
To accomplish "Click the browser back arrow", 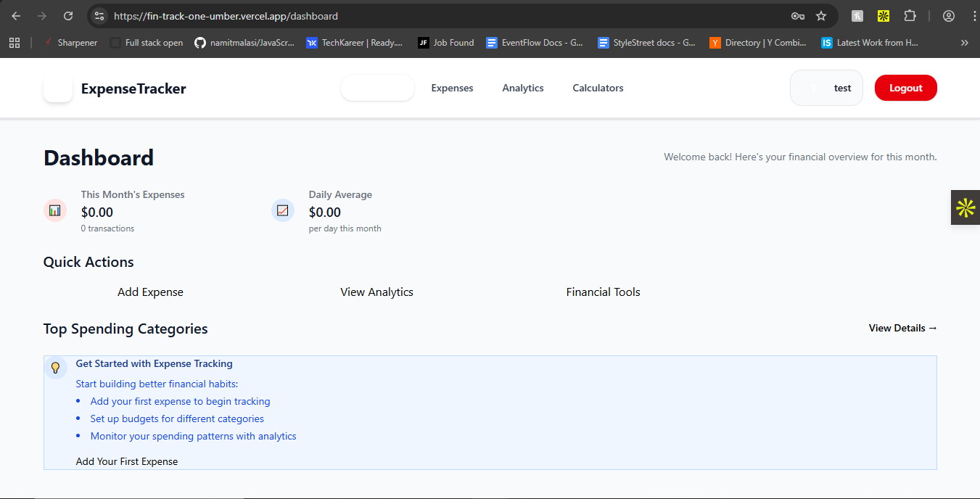I will [x=16, y=16].
